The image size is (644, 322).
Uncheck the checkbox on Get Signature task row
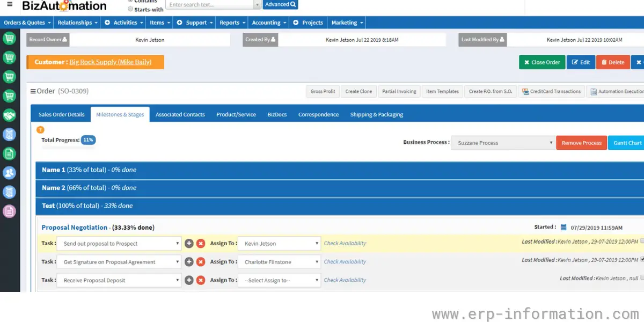pyautogui.click(x=642, y=259)
